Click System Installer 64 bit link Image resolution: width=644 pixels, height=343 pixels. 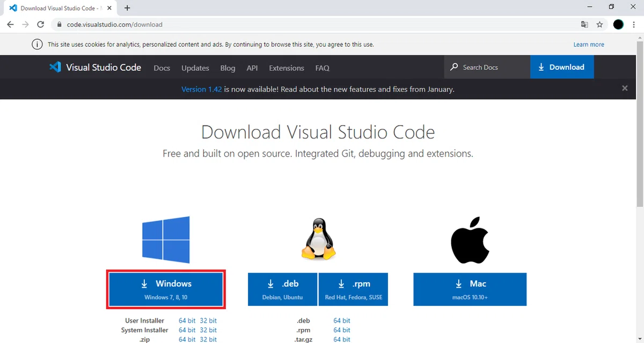(187, 330)
